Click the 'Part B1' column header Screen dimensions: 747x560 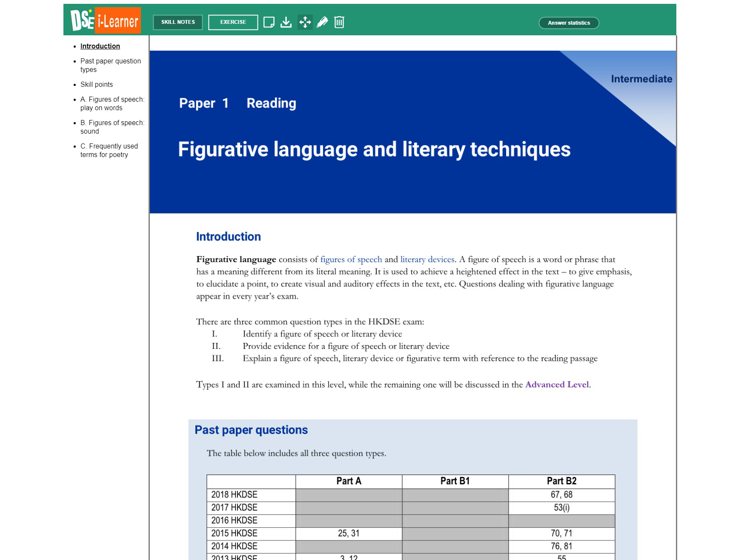click(455, 481)
